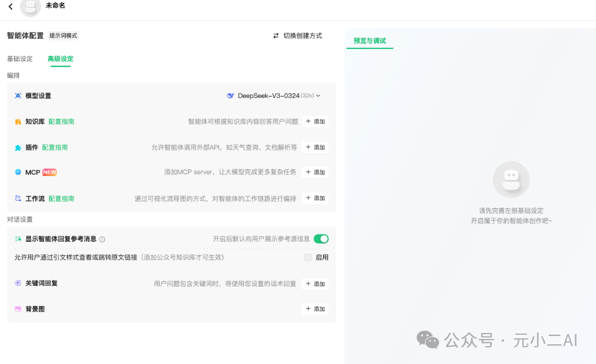
Task: Select the 知识库 panel icon
Action: [18, 121]
